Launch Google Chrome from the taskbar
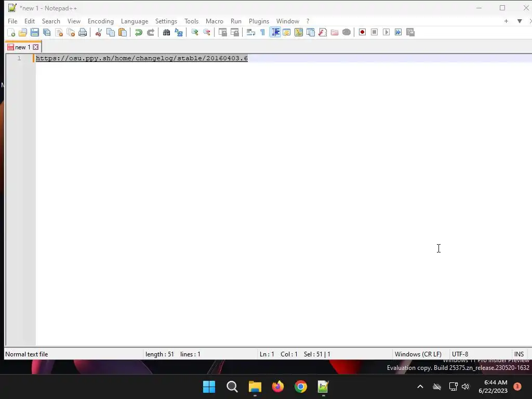The height and width of the screenshot is (399, 532). click(301, 387)
